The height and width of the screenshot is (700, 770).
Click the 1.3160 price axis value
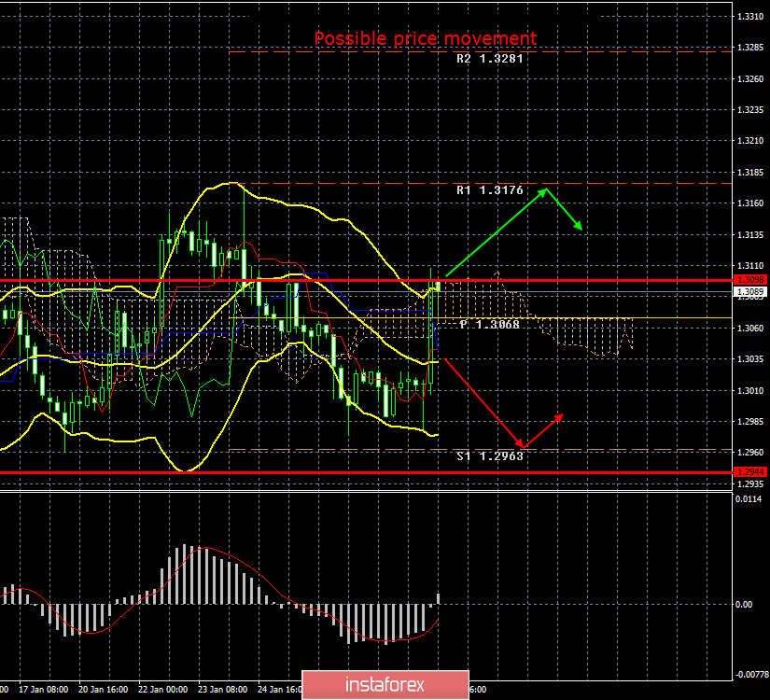click(x=750, y=203)
